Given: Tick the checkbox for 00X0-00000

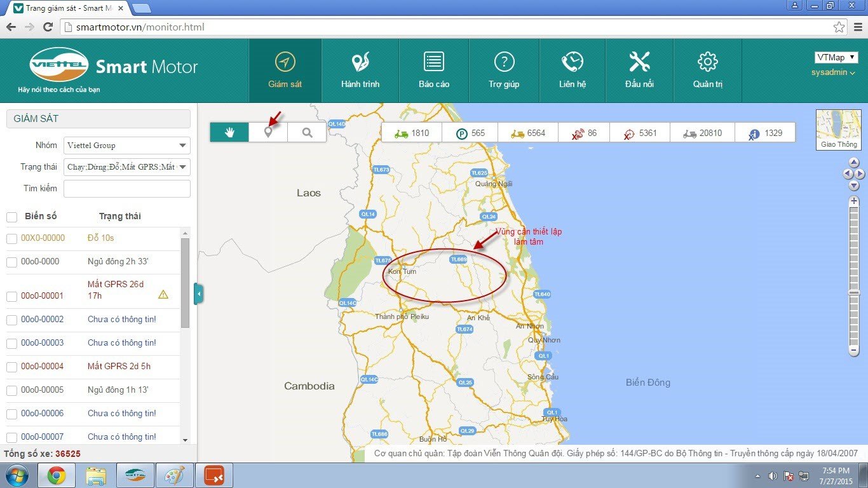Looking at the screenshot, I should click(x=11, y=238).
